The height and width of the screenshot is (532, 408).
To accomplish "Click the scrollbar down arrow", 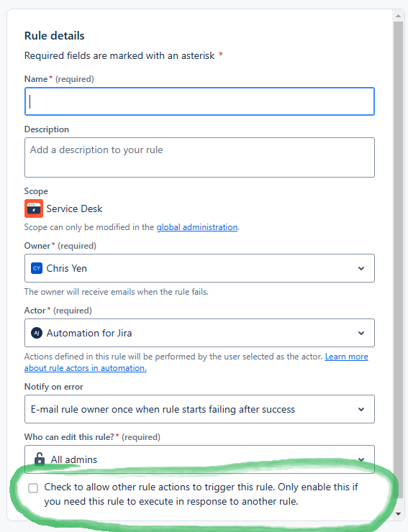I will pyautogui.click(x=398, y=514).
